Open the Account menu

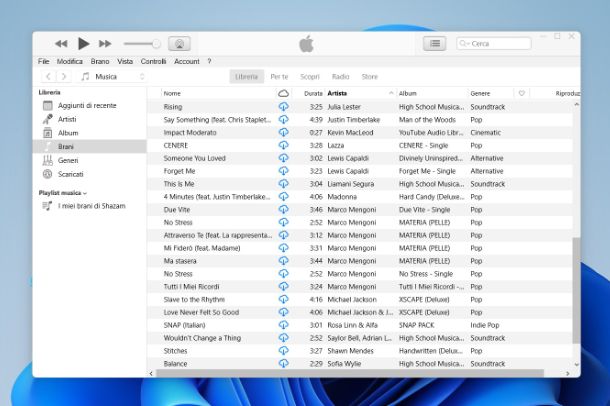click(x=187, y=61)
